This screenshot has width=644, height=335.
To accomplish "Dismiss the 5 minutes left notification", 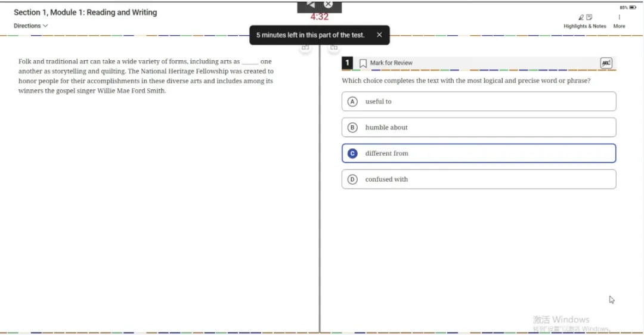I will (x=379, y=35).
